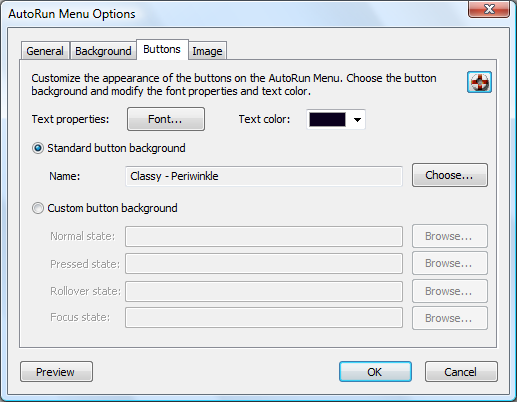Select the Buttons tab
Image resolution: width=517 pixels, height=402 pixels.
[x=162, y=49]
